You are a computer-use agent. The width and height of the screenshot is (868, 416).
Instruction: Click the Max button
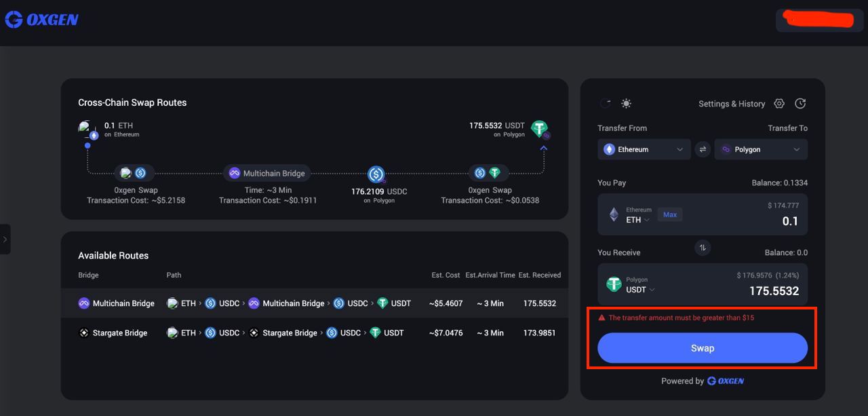(x=670, y=214)
